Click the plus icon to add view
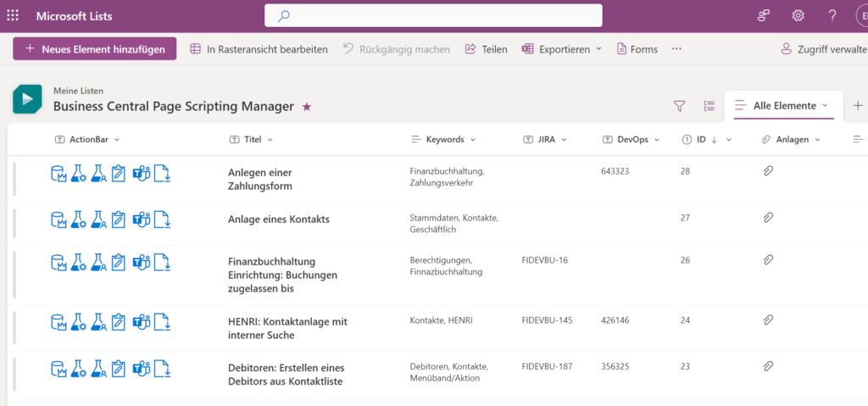Screen dimensions: 868x406 (858, 105)
